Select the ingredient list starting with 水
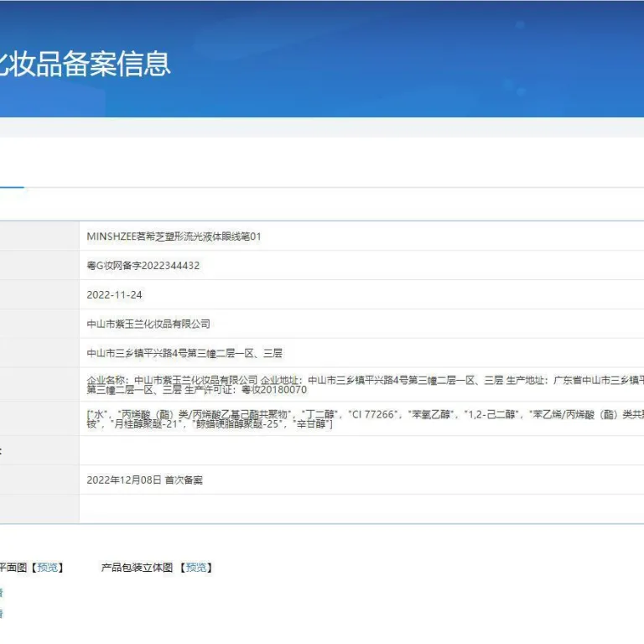Viewport: 644px width, 644px height. pyautogui.click(x=365, y=419)
